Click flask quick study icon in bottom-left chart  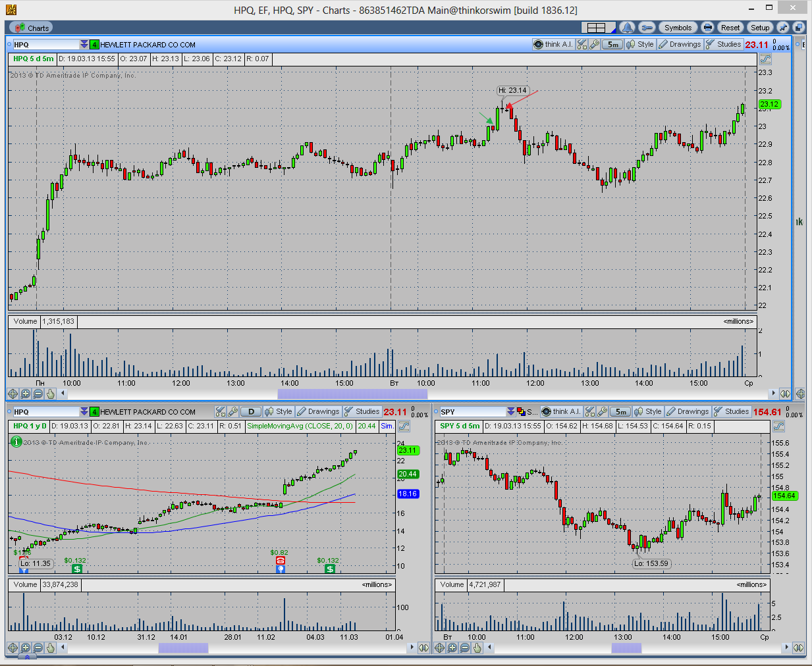pyautogui.click(x=220, y=411)
